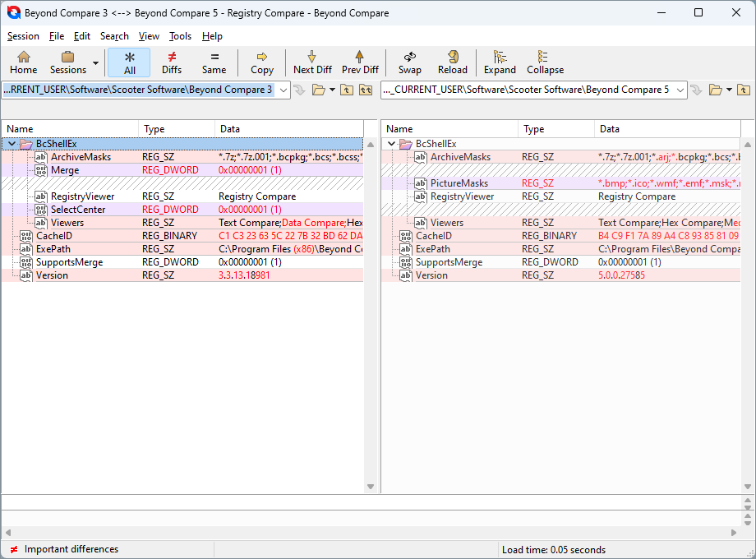Open the Search menu
Screen dimensions: 756x559
point(114,35)
